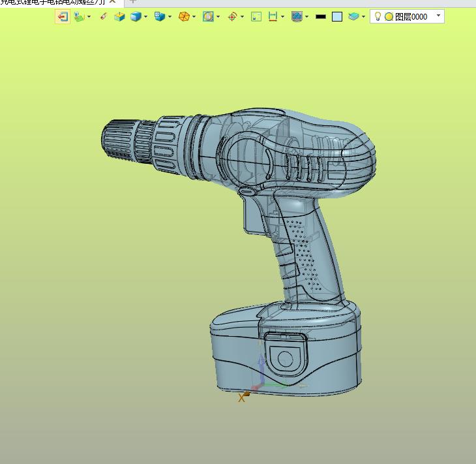Click the orange X axis label marker
This screenshot has height=464, width=476.
tap(242, 397)
